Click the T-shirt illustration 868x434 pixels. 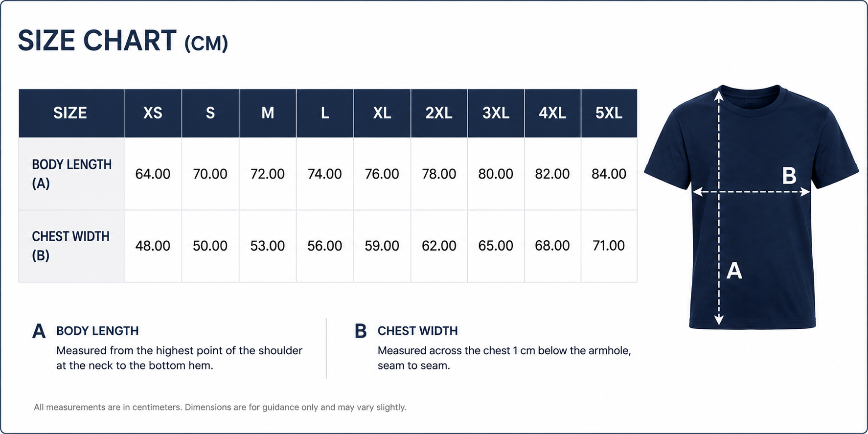click(x=751, y=206)
